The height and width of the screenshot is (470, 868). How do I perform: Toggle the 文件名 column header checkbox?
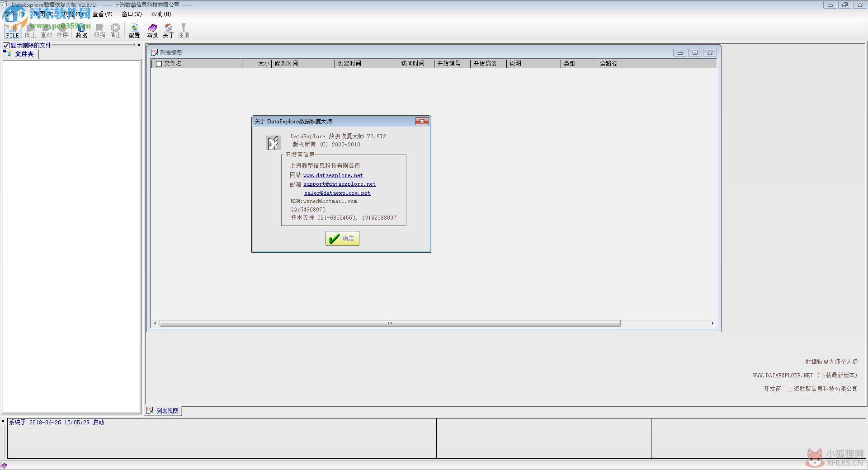click(x=159, y=64)
